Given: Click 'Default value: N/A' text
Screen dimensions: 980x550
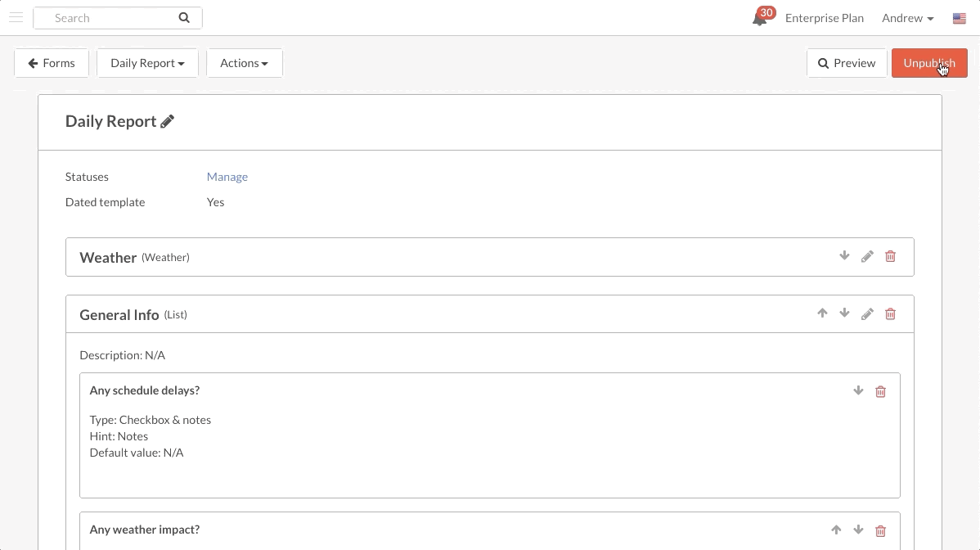Looking at the screenshot, I should pyautogui.click(x=137, y=453).
